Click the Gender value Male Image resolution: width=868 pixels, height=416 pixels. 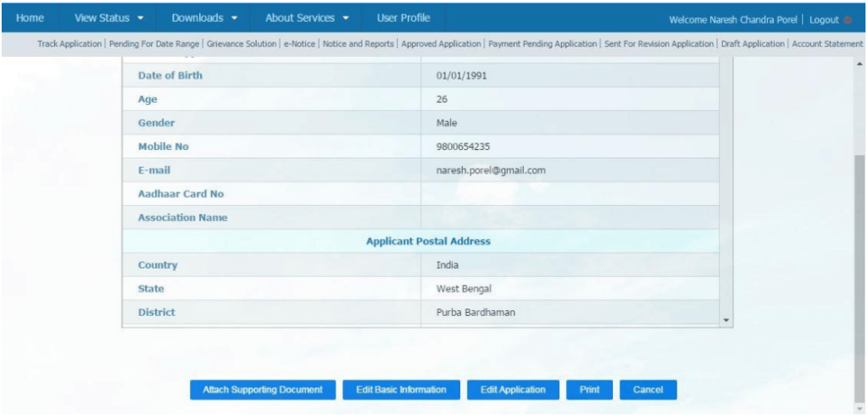447,123
